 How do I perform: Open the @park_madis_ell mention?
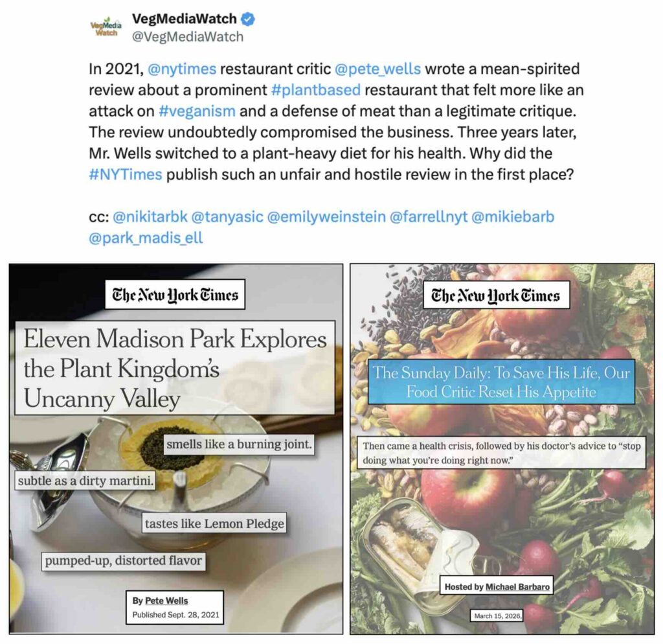(146, 238)
